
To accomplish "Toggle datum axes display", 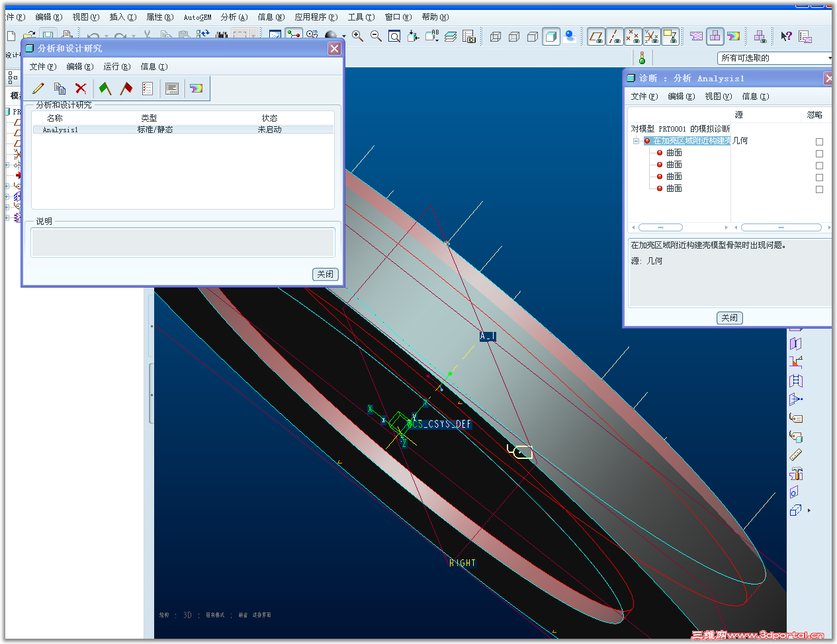I will click(615, 36).
